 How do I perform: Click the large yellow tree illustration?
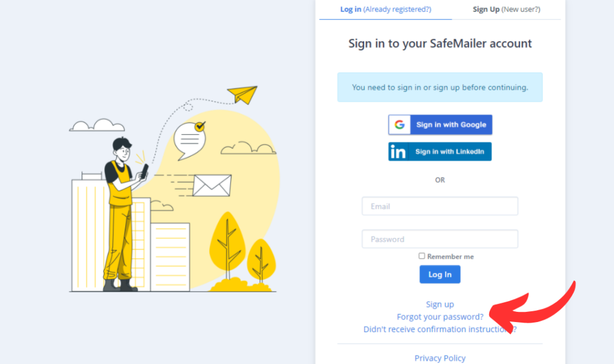(x=227, y=246)
